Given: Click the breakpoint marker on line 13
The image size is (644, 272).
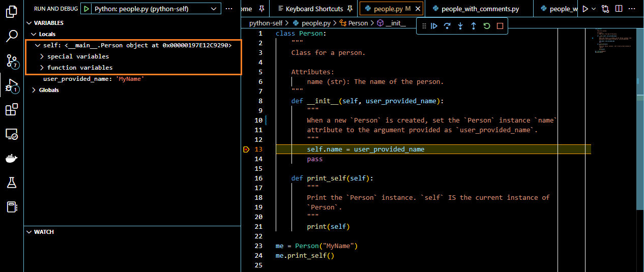Looking at the screenshot, I should (246, 149).
